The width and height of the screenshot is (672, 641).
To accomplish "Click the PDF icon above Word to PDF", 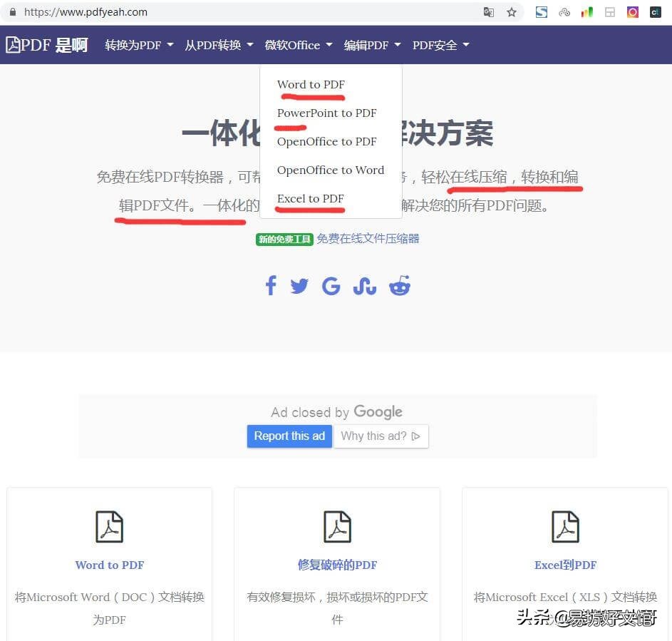I will point(109,526).
